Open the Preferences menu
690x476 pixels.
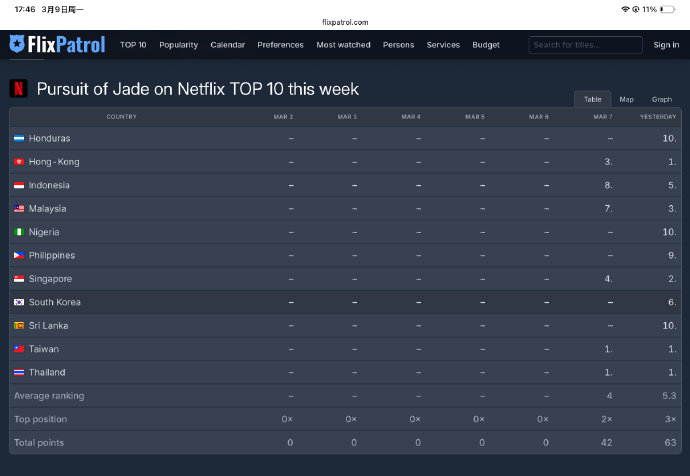[x=280, y=45]
